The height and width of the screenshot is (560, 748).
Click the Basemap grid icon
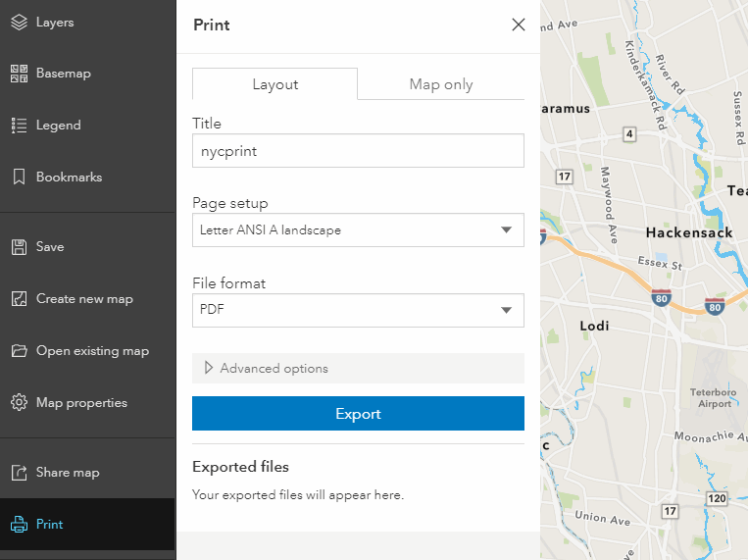[x=19, y=74]
